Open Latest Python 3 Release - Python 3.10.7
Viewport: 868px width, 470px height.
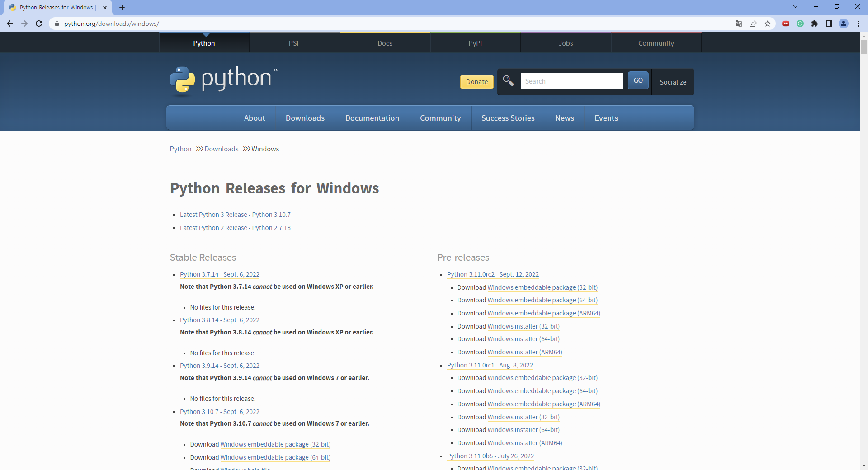[235, 215]
